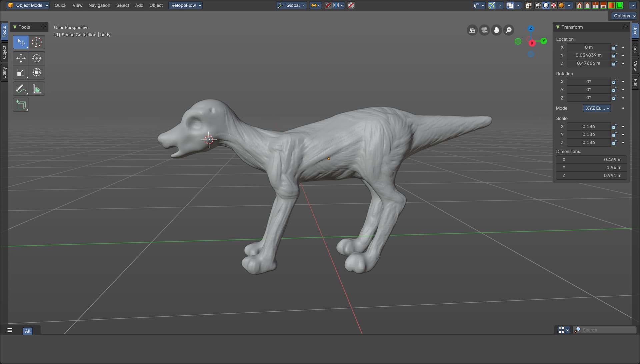This screenshot has width=640, height=364.
Task: Select the Measure ruler tool
Action: (x=37, y=89)
